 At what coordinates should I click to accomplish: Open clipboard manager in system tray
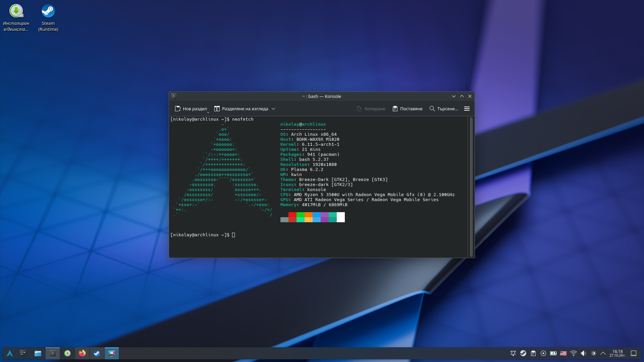coord(533,353)
